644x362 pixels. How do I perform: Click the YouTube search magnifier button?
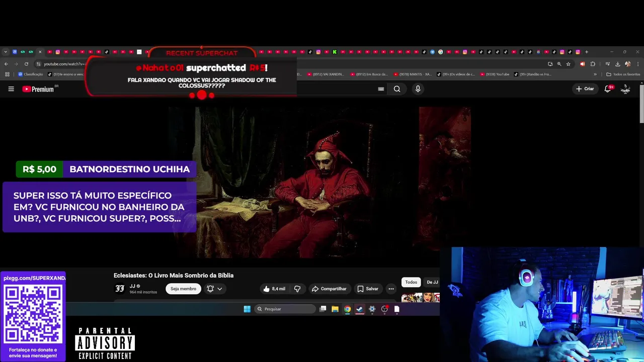397,89
